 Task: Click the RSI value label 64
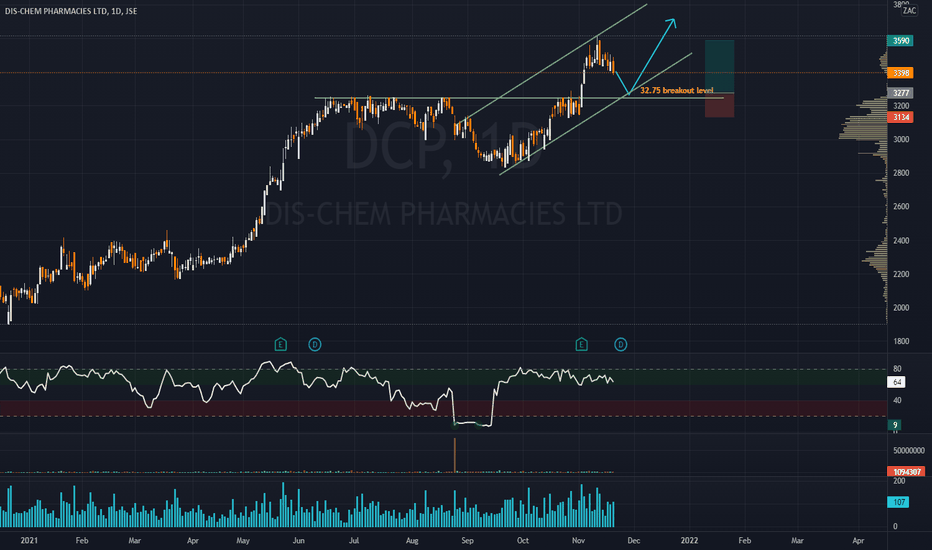coord(896,382)
